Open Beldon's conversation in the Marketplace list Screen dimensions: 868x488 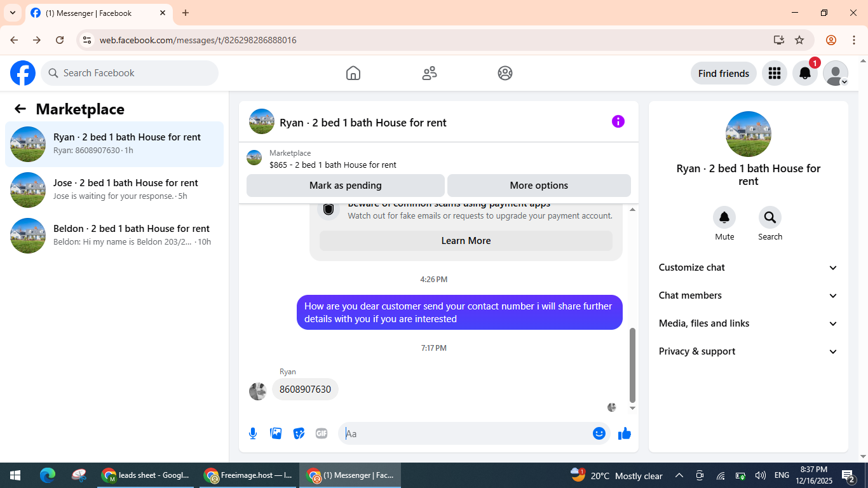coord(114,236)
